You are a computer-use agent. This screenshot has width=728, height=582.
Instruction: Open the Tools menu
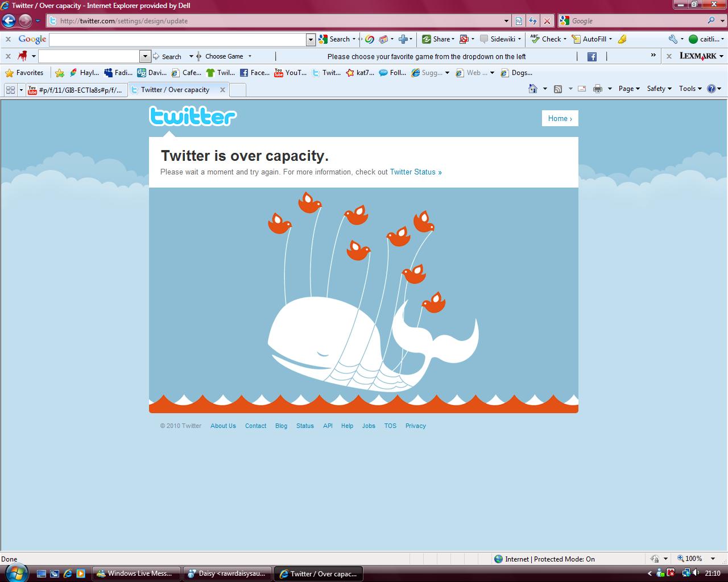click(690, 89)
